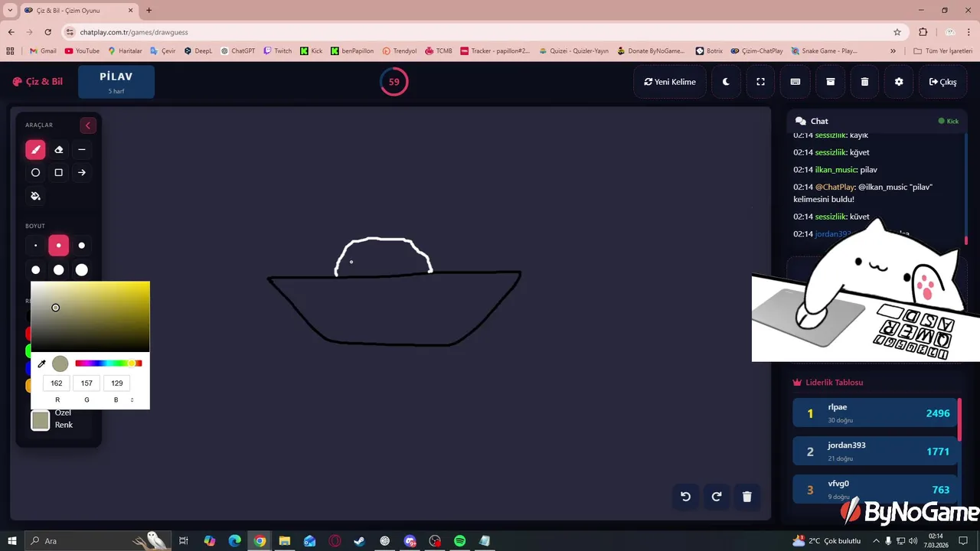Open the YouTube bookmark
This screenshot has width=980, height=551.
point(82,51)
